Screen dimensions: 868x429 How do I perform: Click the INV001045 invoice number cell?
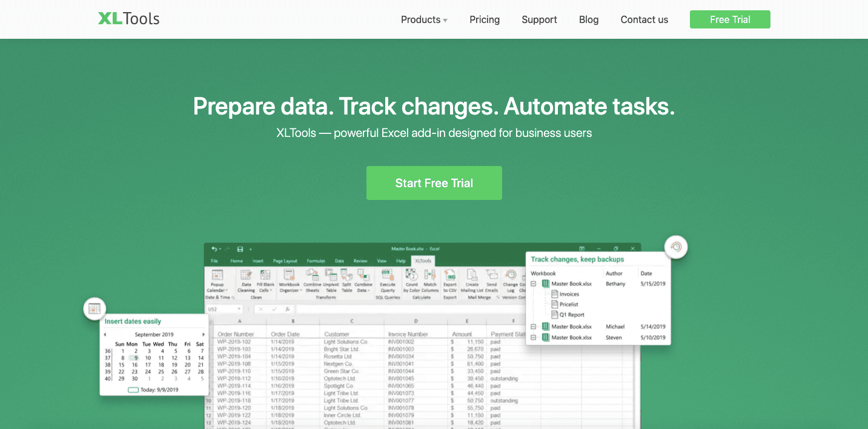click(x=414, y=379)
